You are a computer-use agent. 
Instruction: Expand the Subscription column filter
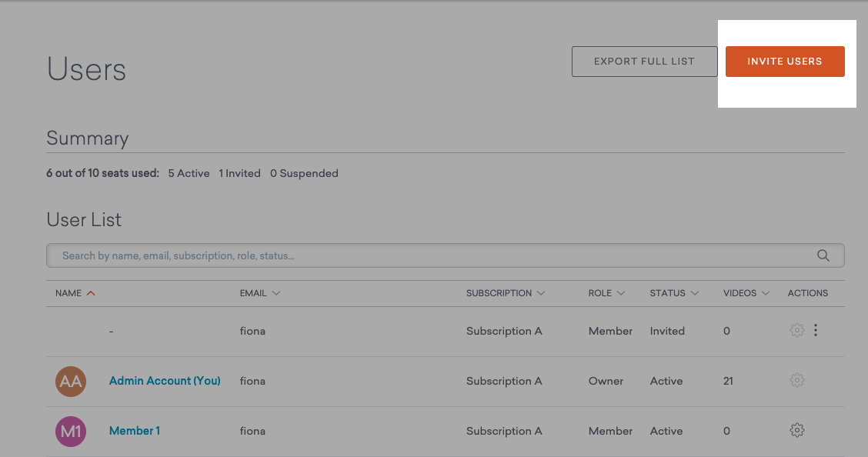(541, 293)
